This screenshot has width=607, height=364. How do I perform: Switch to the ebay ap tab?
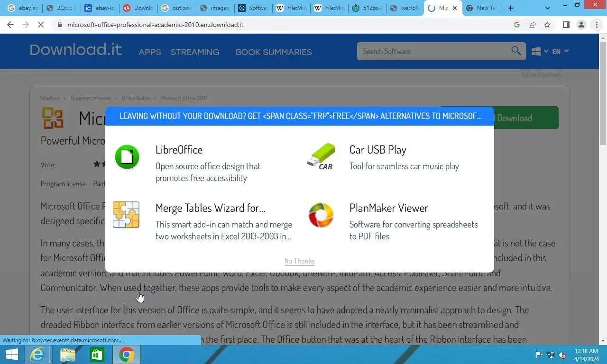coord(22,8)
